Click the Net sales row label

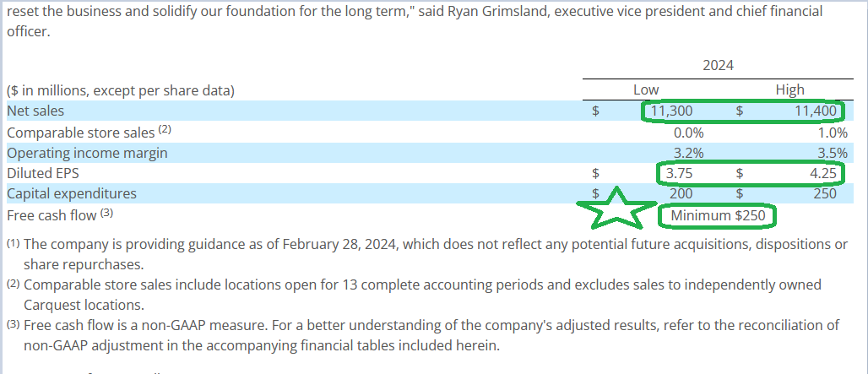click(x=35, y=111)
